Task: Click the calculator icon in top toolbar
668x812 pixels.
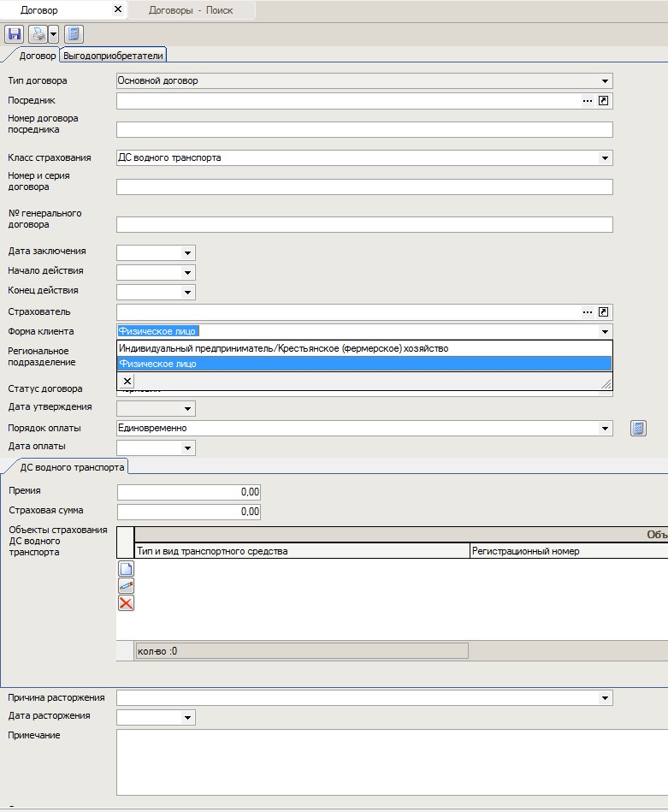Action: click(x=74, y=34)
